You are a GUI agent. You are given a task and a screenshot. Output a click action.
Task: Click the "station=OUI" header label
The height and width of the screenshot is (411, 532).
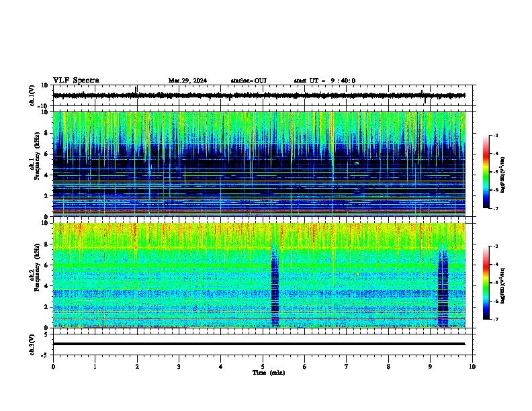[x=249, y=81]
